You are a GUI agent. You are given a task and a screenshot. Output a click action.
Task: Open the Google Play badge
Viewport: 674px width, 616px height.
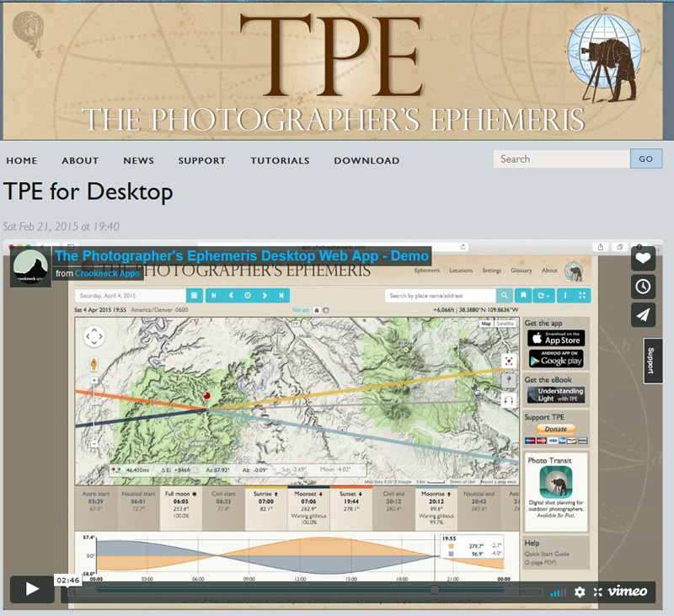(x=556, y=359)
